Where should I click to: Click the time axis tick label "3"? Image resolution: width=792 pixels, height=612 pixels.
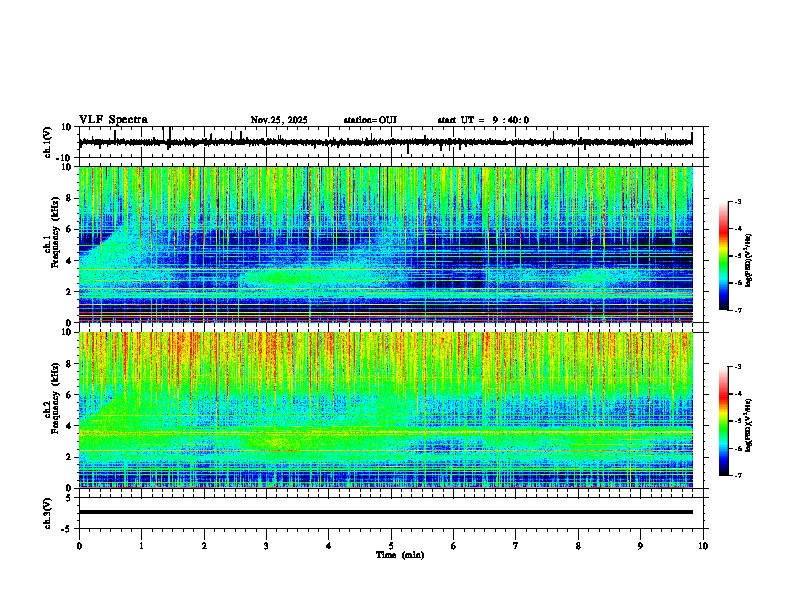266,546
